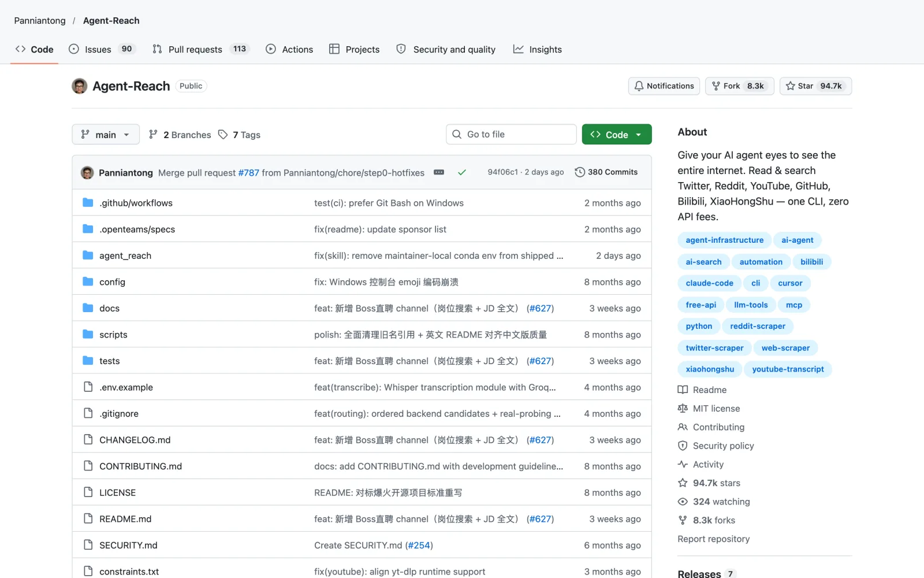Open the .github/workflows folder icon
The width and height of the screenshot is (924, 578).
88,203
